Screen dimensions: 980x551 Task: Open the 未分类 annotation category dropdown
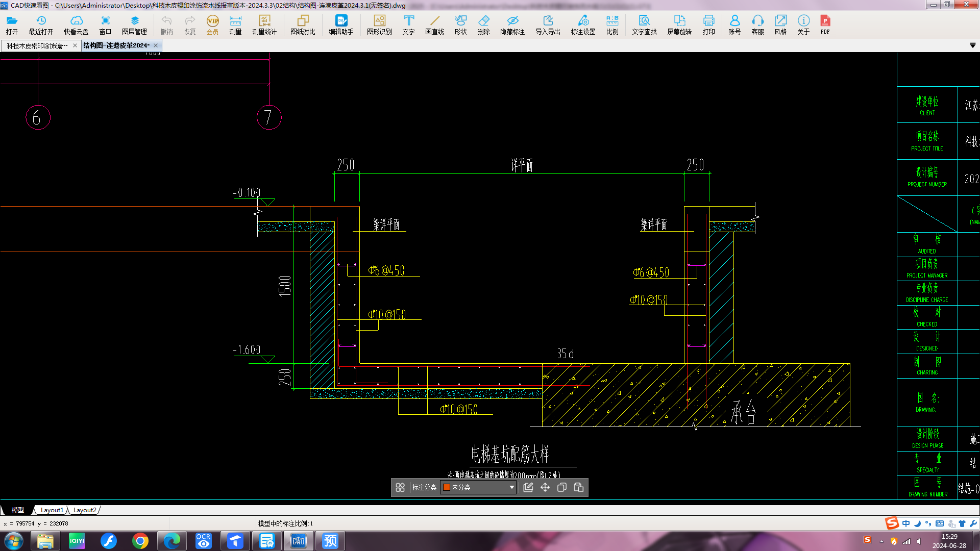(x=479, y=487)
